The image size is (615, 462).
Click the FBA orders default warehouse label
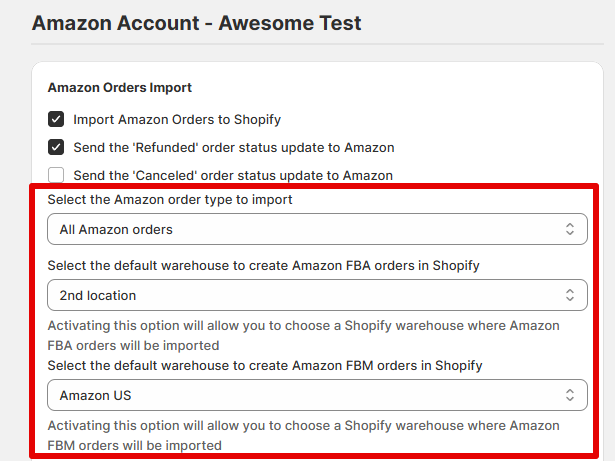(264, 265)
